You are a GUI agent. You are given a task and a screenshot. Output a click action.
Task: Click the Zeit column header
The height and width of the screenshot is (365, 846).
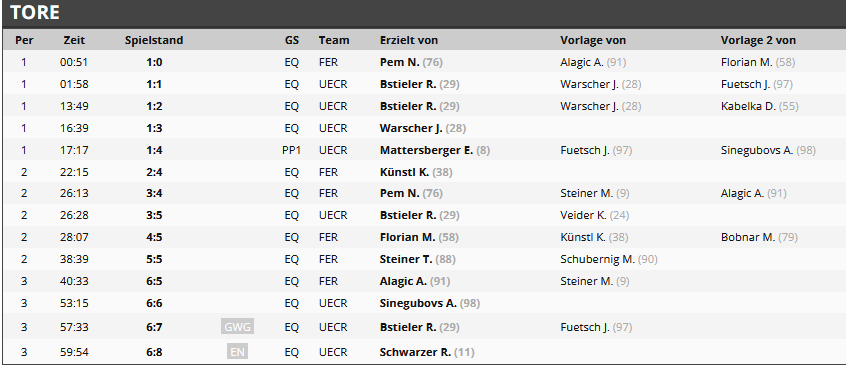click(x=74, y=40)
